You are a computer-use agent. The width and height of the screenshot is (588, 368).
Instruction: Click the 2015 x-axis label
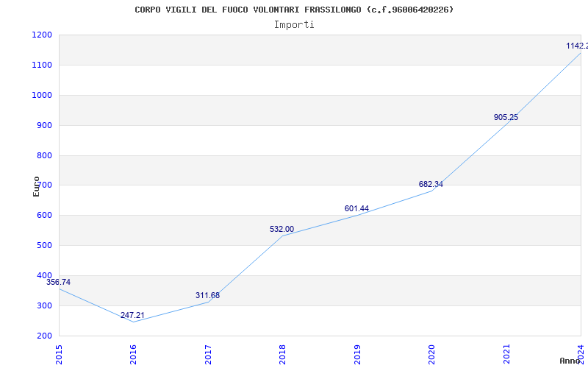59,355
